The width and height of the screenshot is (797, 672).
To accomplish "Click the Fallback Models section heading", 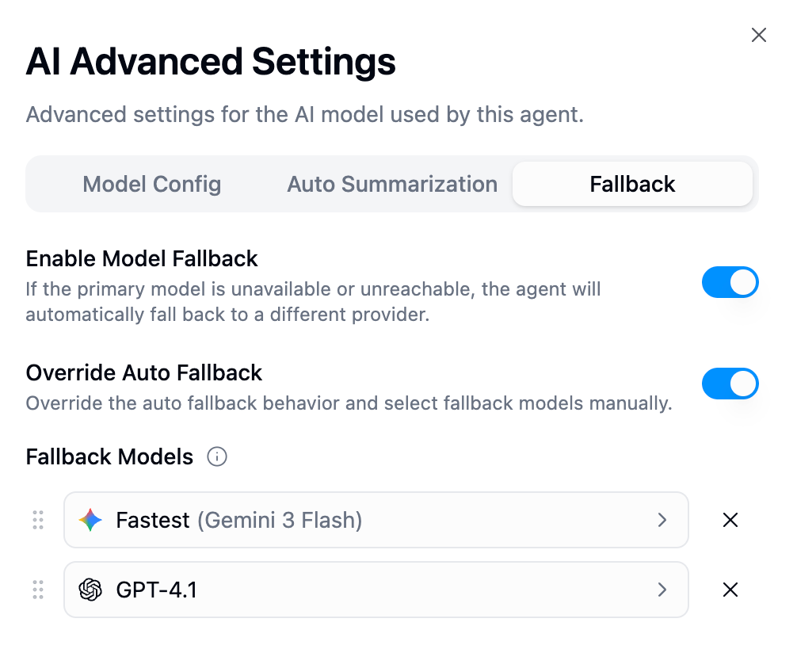I will tap(109, 456).
